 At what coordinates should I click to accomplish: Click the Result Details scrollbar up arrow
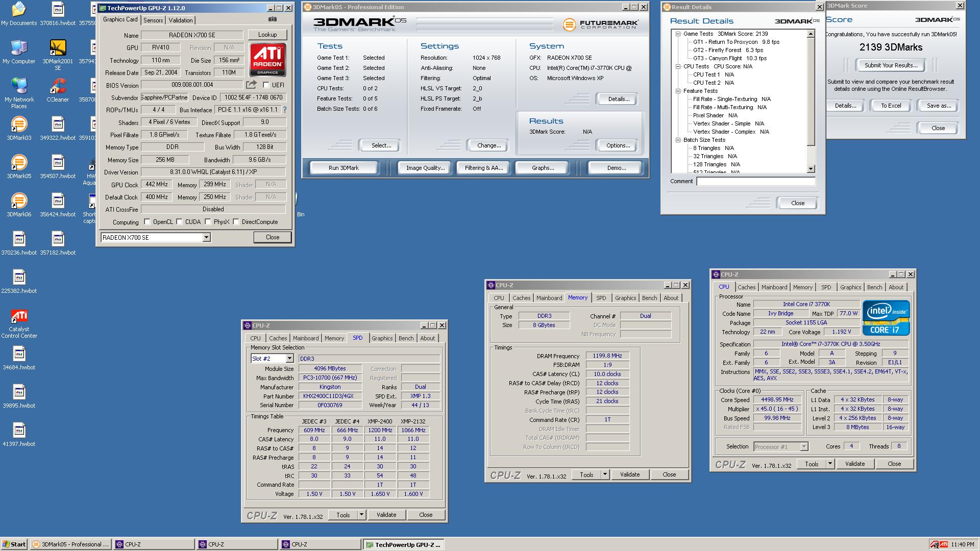[x=811, y=34]
